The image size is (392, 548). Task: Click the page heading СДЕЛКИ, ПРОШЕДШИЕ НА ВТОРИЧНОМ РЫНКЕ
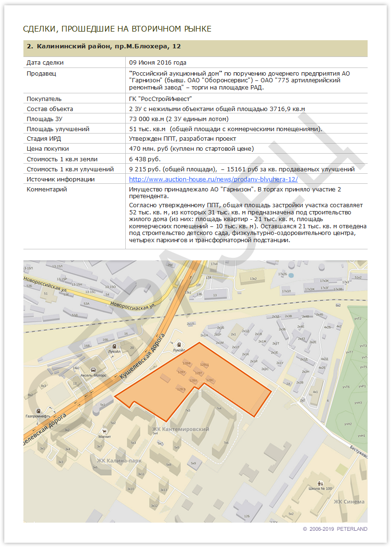[x=117, y=29]
